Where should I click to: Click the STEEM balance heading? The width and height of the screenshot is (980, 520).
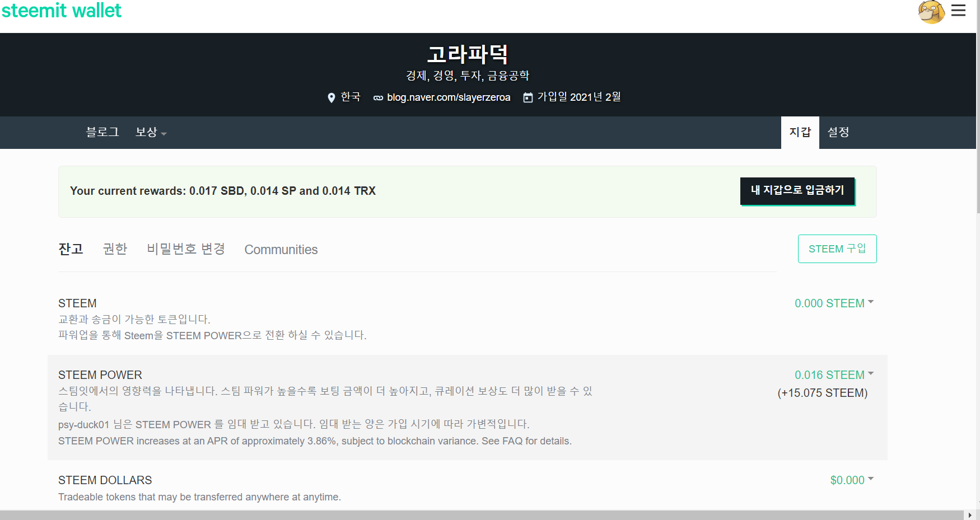pos(77,303)
